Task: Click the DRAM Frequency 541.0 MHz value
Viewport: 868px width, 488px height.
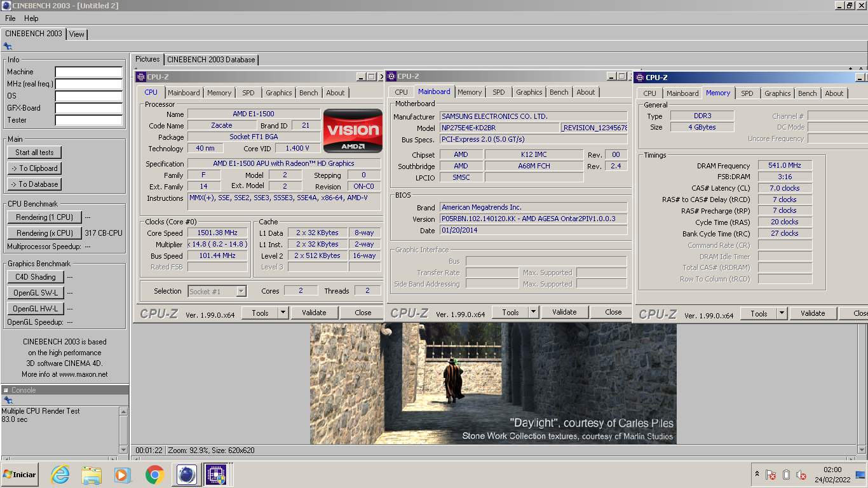Action: pyautogui.click(x=785, y=166)
